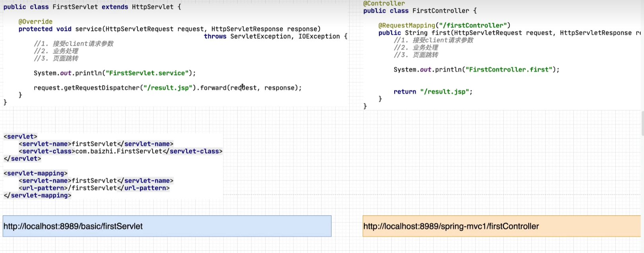Click the closing </servlet-mapping> tag

37,195
